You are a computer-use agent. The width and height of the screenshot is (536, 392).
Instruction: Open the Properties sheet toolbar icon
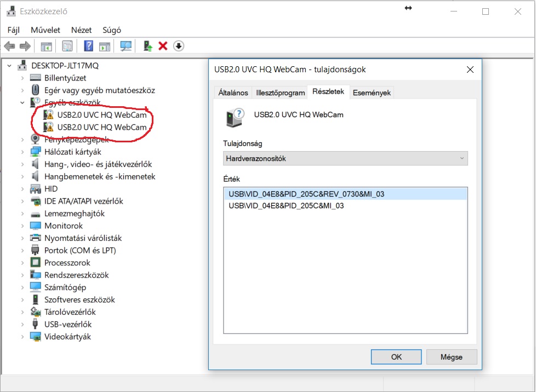point(67,46)
